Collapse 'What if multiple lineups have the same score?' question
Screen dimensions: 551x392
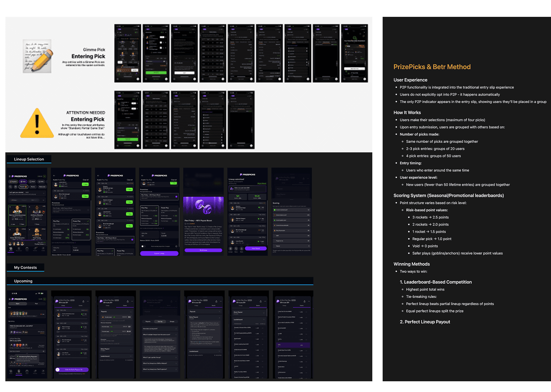160,335
